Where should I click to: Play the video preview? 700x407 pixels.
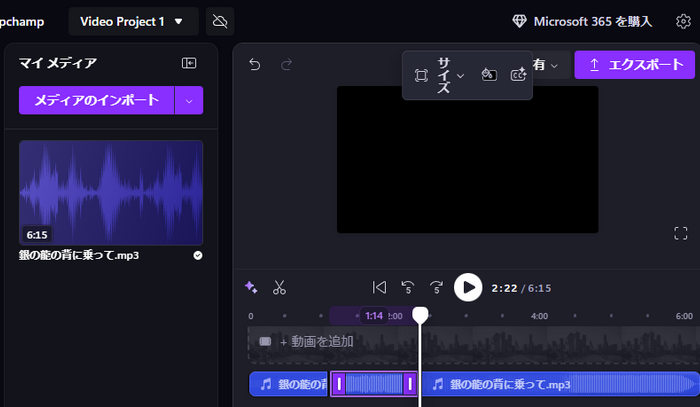468,287
